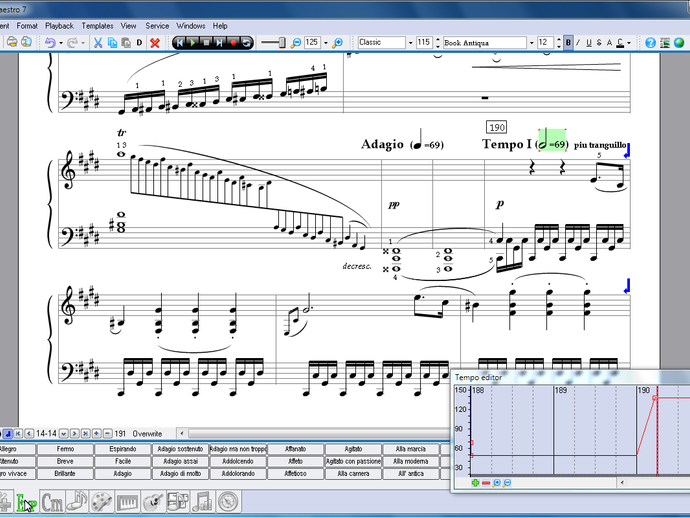Toggle Italic text formatting
Viewport: 690px width, 518px height.
tap(578, 43)
